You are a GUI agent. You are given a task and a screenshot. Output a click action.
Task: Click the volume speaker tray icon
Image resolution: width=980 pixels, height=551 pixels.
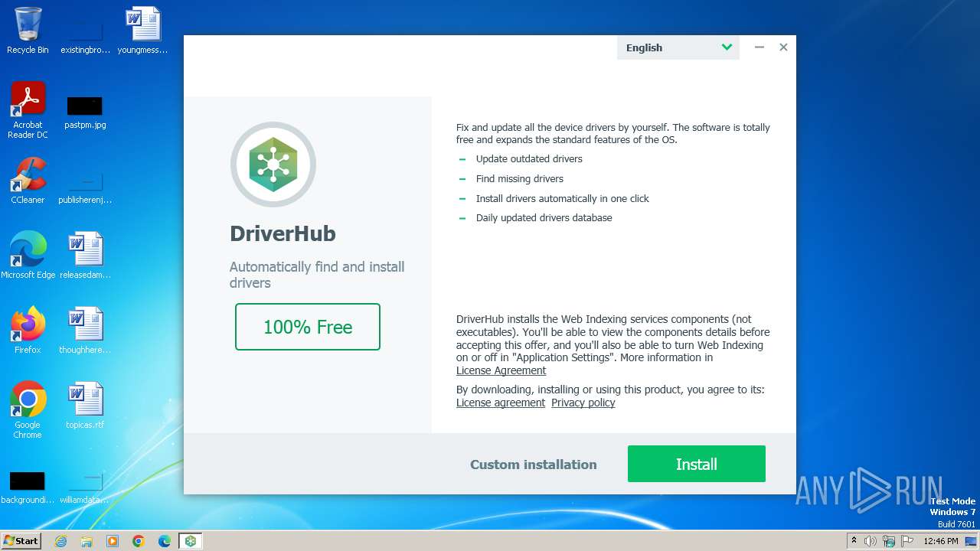(871, 541)
